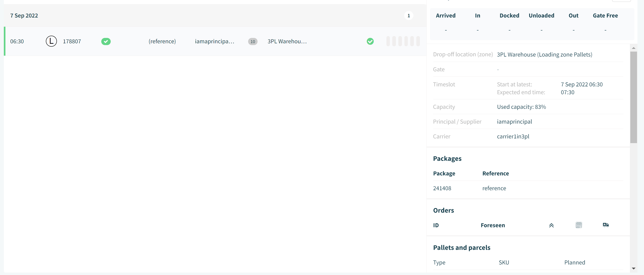
Task: Click the Foreseen column header in Orders
Action: click(x=493, y=225)
